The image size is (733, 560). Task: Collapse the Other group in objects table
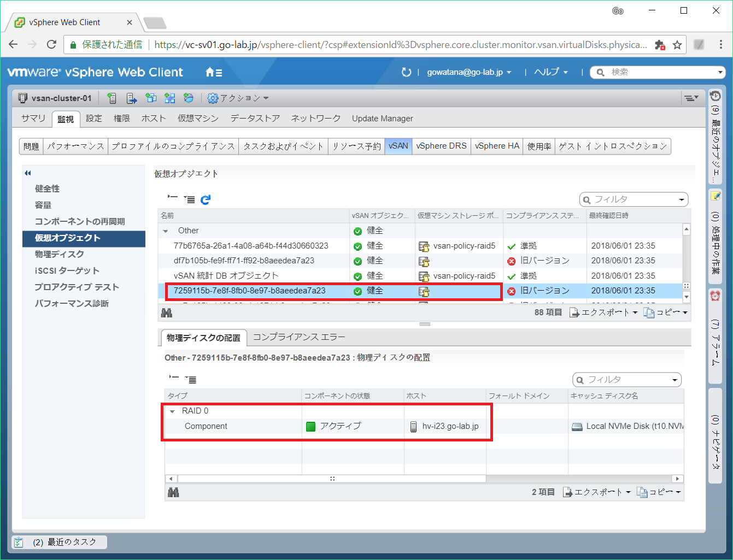(166, 231)
